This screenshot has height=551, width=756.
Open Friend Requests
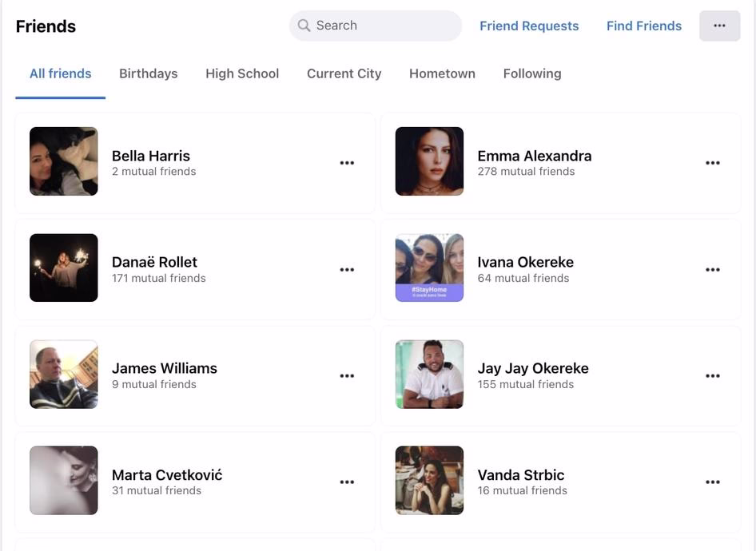pos(529,26)
